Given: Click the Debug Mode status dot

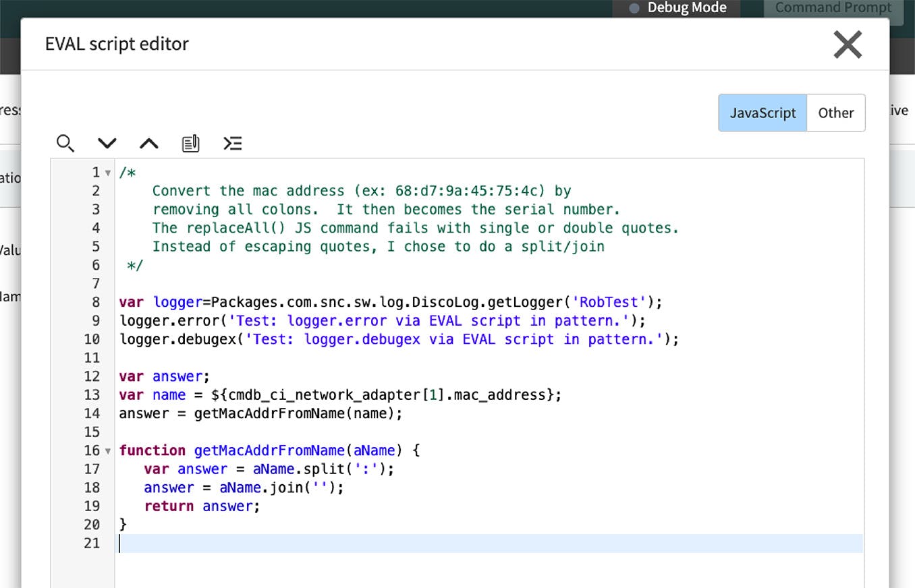Looking at the screenshot, I should 633,8.
